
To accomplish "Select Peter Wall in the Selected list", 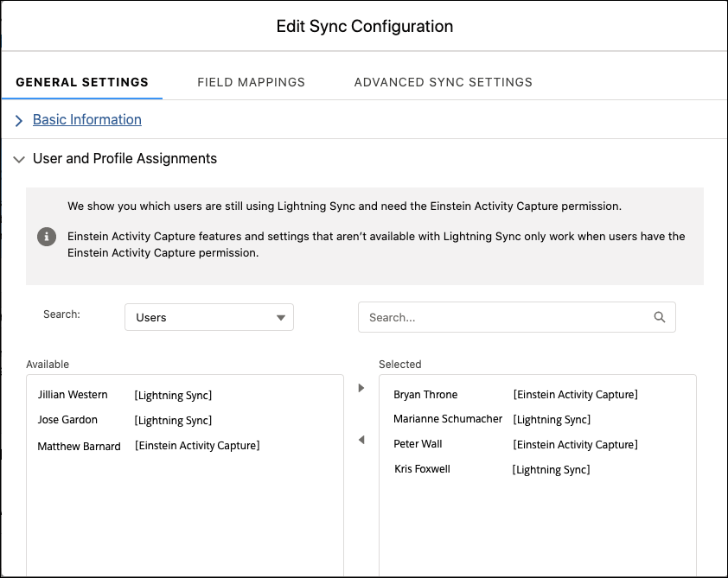I will pyautogui.click(x=418, y=444).
